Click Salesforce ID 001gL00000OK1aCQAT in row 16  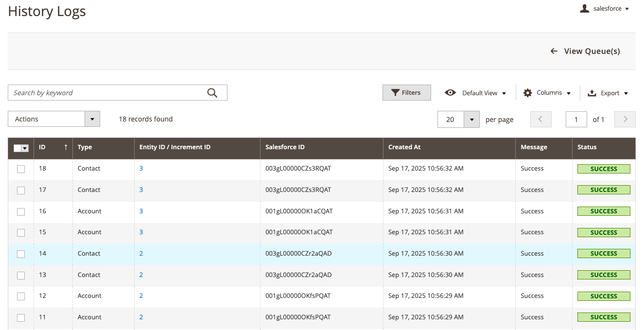tap(299, 211)
